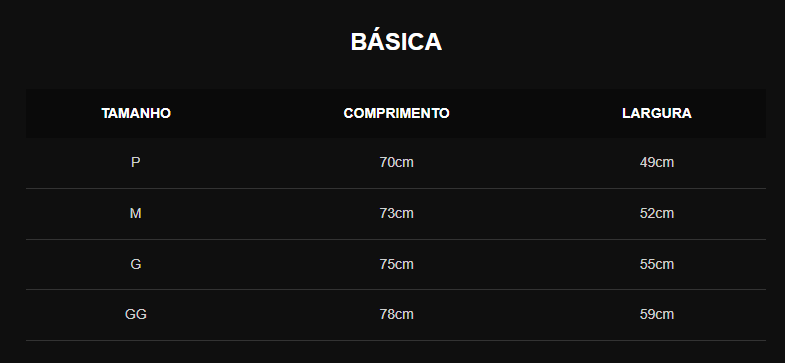The width and height of the screenshot is (785, 363).
Task: Click the 52cm width cell
Action: coord(656,213)
